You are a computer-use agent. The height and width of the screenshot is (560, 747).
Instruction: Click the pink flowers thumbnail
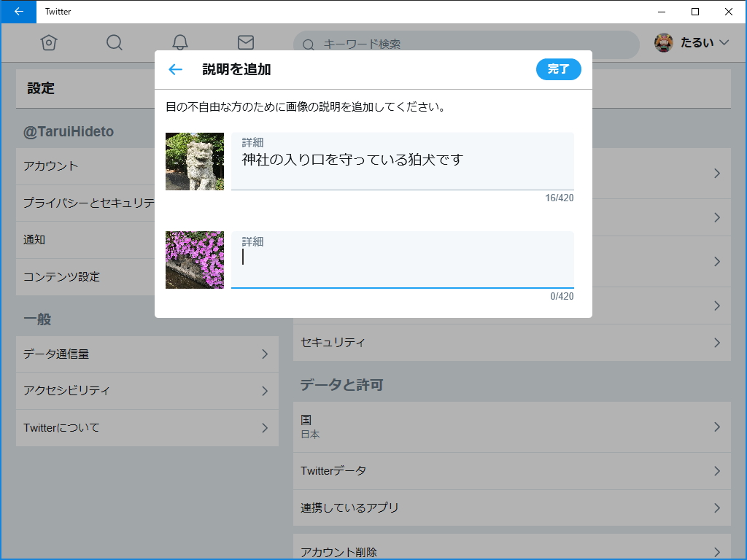(x=194, y=260)
